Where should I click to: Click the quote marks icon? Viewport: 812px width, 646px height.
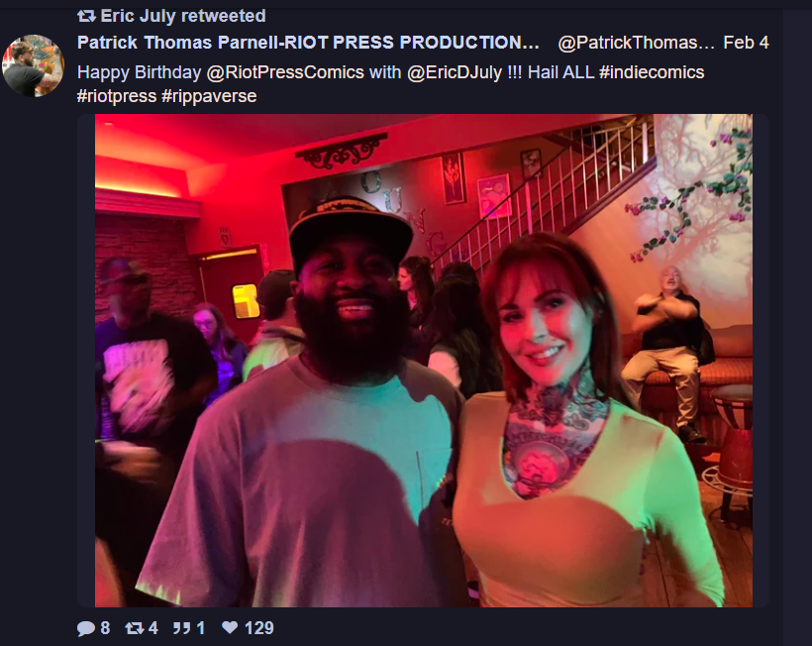(x=181, y=628)
